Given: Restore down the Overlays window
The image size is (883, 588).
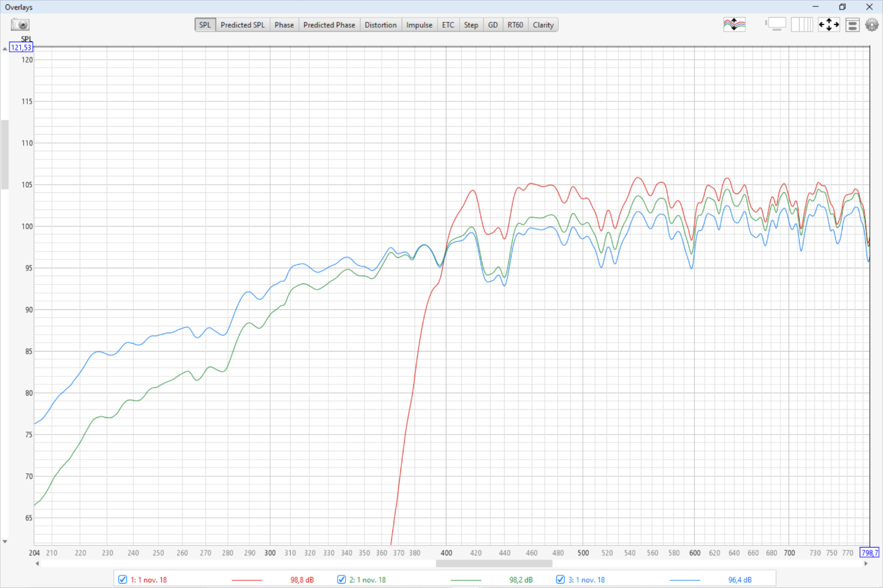Looking at the screenshot, I should point(842,7).
